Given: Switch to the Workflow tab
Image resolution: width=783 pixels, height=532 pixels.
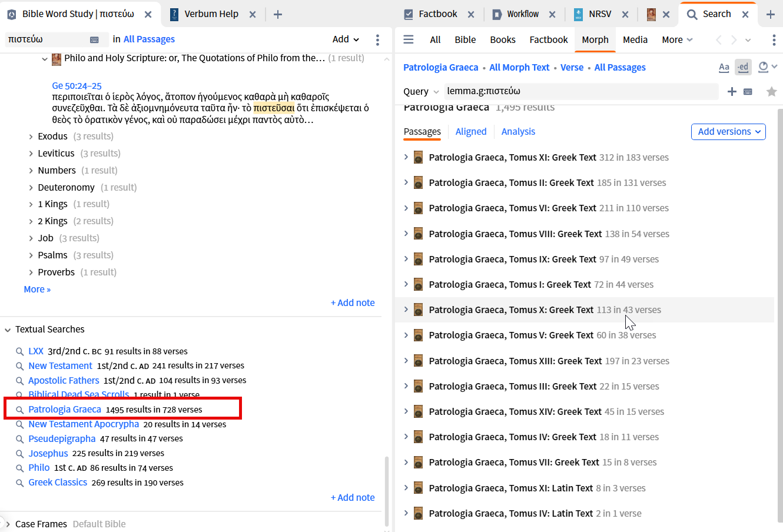Looking at the screenshot, I should point(523,14).
